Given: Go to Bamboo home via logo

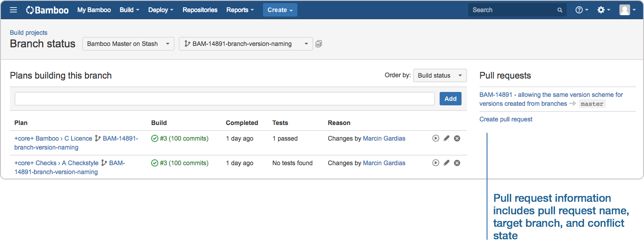Looking at the screenshot, I should (47, 10).
